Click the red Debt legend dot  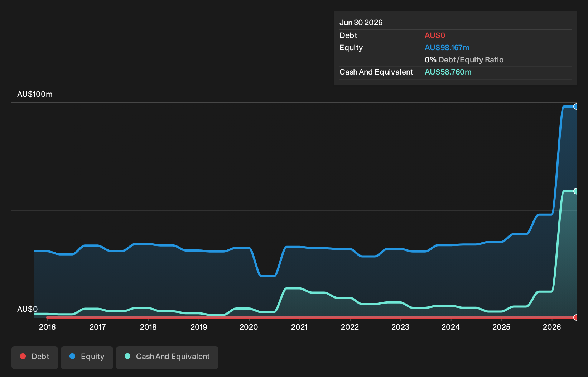(23, 356)
